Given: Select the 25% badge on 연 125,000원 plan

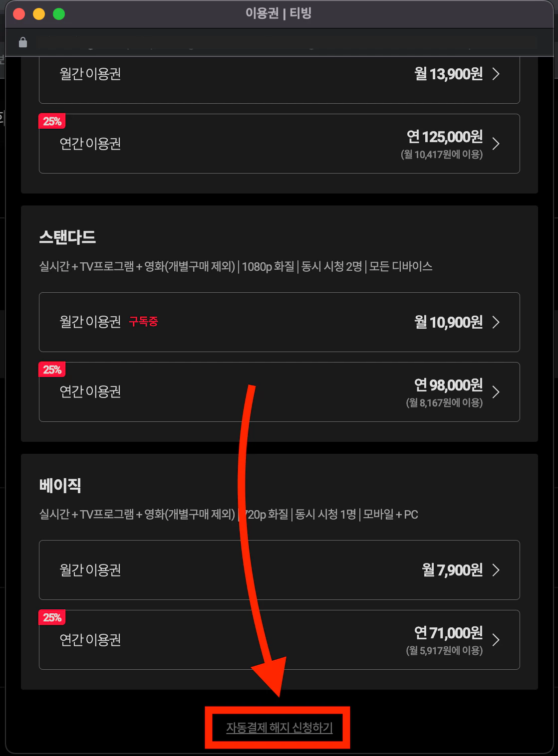Looking at the screenshot, I should (x=52, y=121).
